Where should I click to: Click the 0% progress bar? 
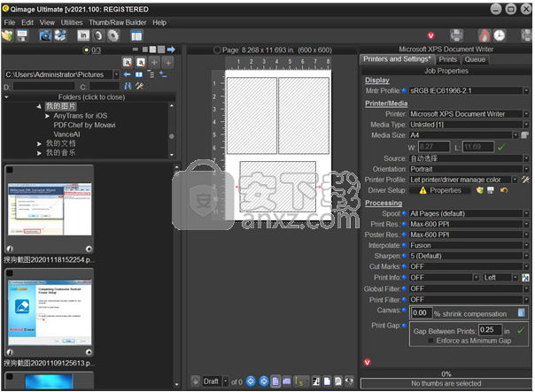click(446, 373)
